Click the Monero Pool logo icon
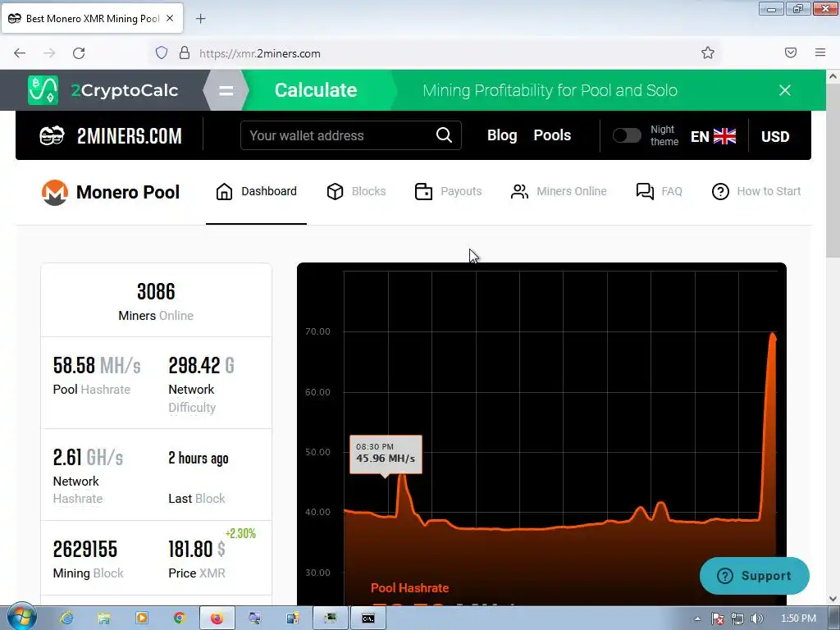The height and width of the screenshot is (630, 840). [x=55, y=192]
